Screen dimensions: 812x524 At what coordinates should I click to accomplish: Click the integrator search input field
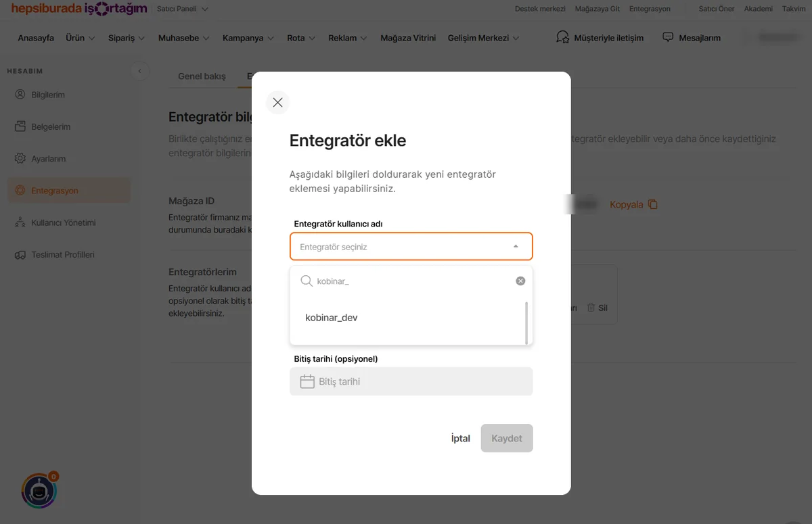[411, 281]
